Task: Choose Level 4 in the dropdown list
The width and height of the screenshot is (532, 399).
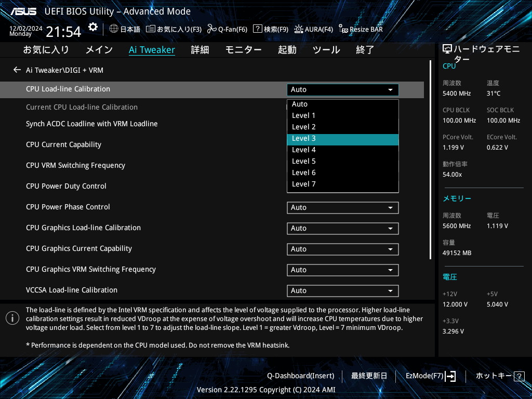Action: (x=343, y=150)
